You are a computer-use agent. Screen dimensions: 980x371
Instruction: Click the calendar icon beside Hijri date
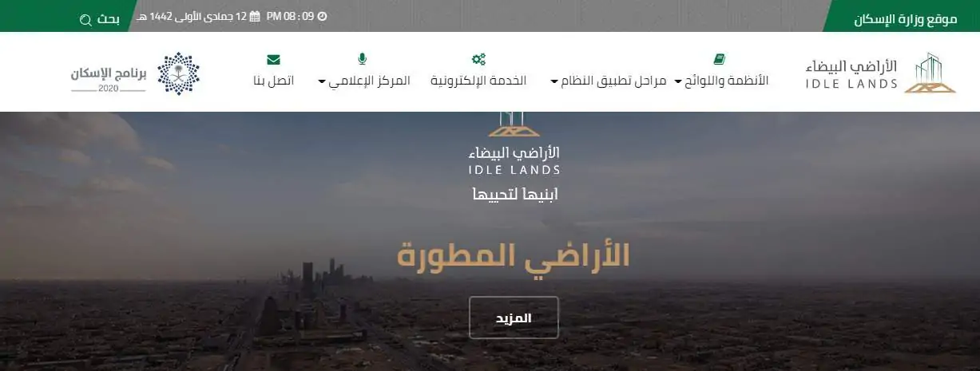tap(254, 16)
